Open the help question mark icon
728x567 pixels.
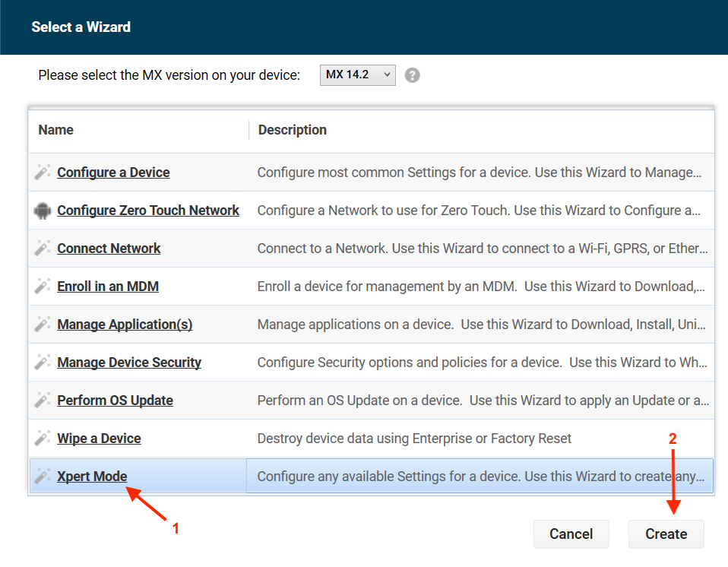(413, 75)
